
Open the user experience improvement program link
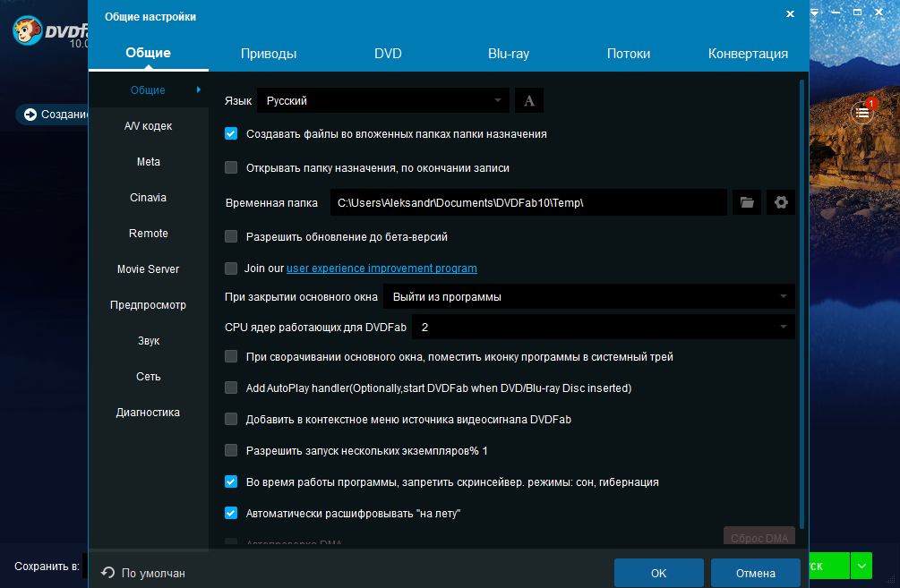[381, 268]
